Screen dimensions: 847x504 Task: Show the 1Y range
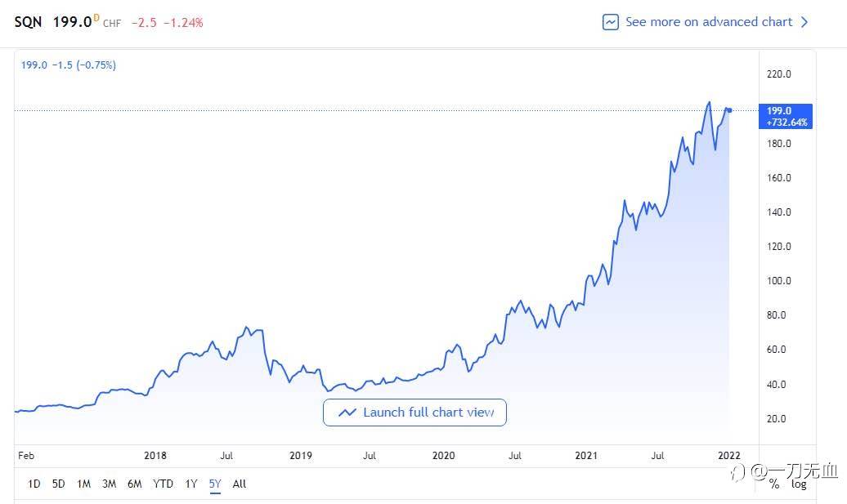click(191, 484)
